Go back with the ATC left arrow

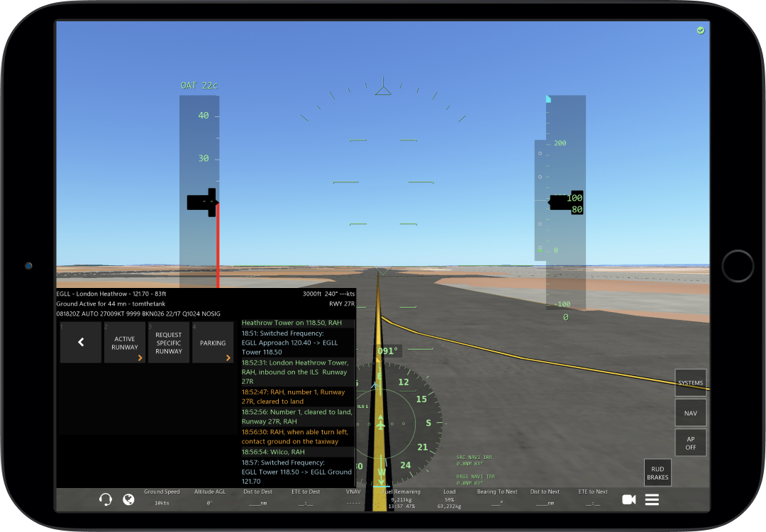point(81,343)
